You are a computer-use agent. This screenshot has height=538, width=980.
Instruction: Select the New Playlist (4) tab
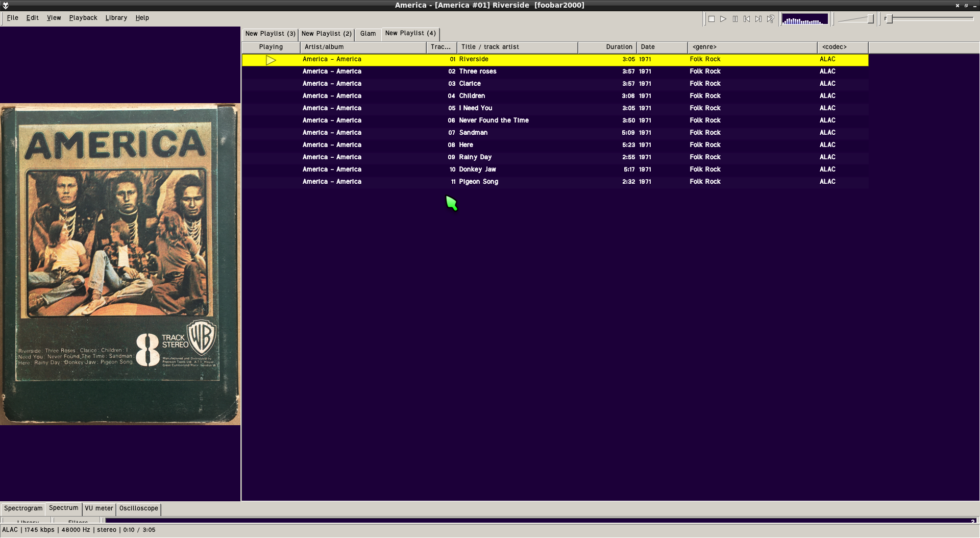410,33
